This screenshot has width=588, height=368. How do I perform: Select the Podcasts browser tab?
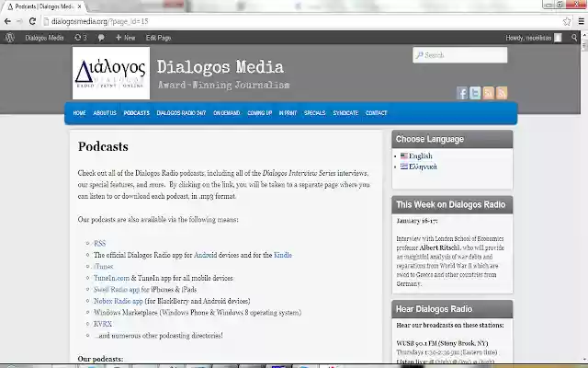coord(44,6)
